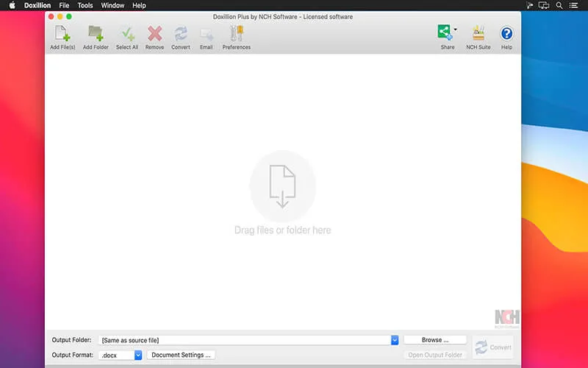Screen dimensions: 588x368
Task: Click the Output Folder path field
Action: tap(245, 340)
